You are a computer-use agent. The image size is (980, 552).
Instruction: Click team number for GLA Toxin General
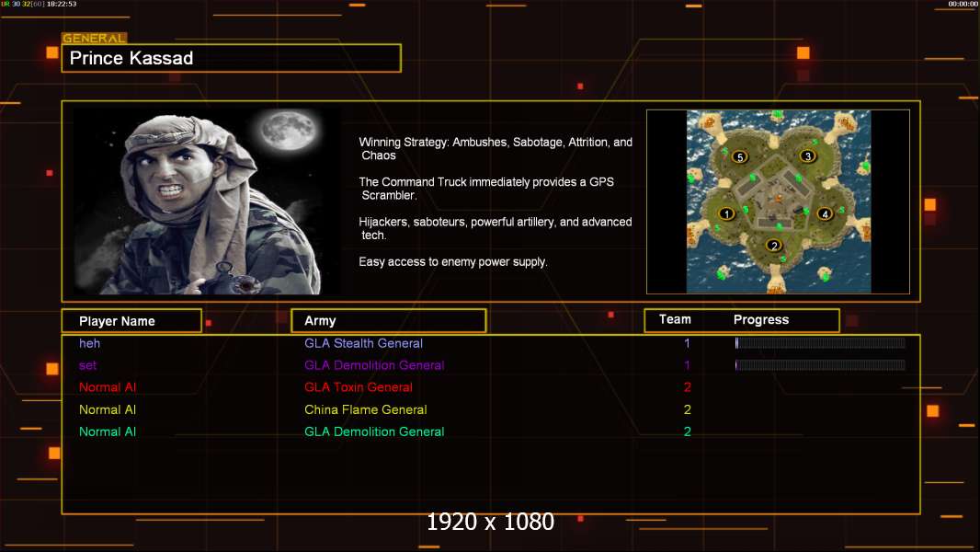click(687, 387)
